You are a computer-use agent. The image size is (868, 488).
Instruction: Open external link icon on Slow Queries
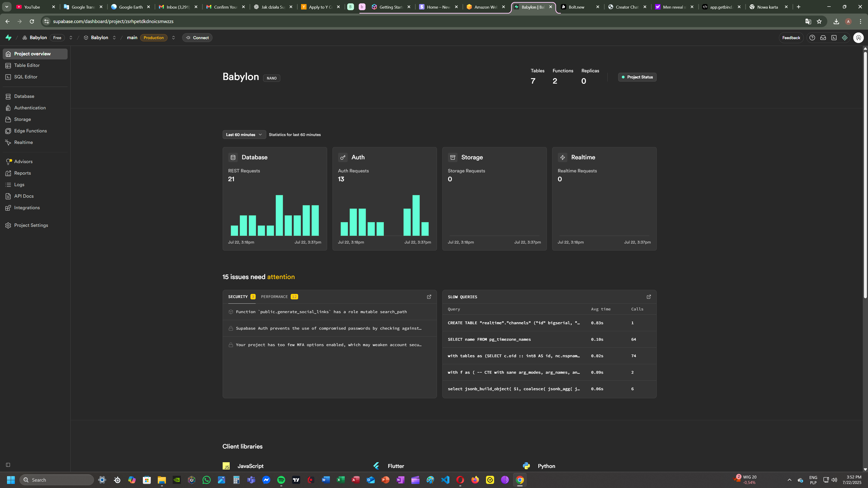click(649, 297)
